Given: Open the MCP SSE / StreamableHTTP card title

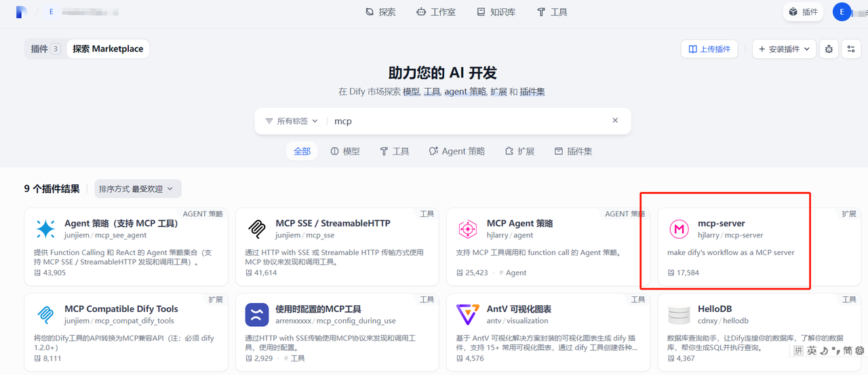Looking at the screenshot, I should point(333,223).
